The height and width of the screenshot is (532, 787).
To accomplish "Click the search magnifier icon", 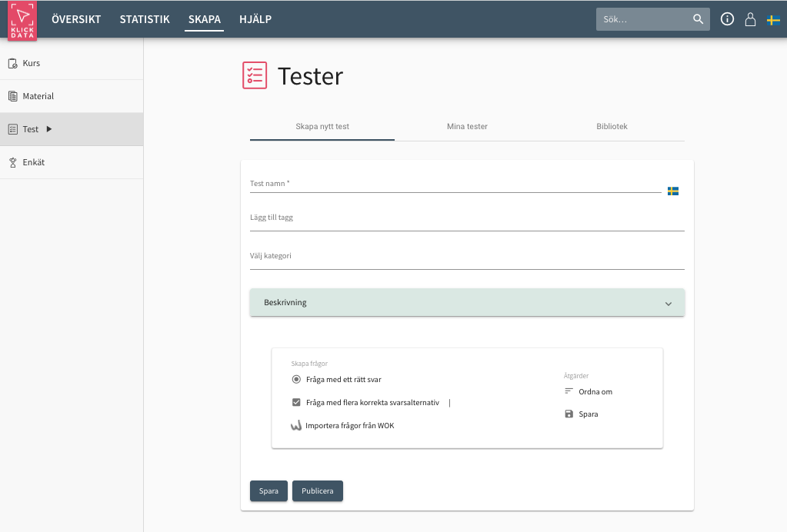I will 699,19.
